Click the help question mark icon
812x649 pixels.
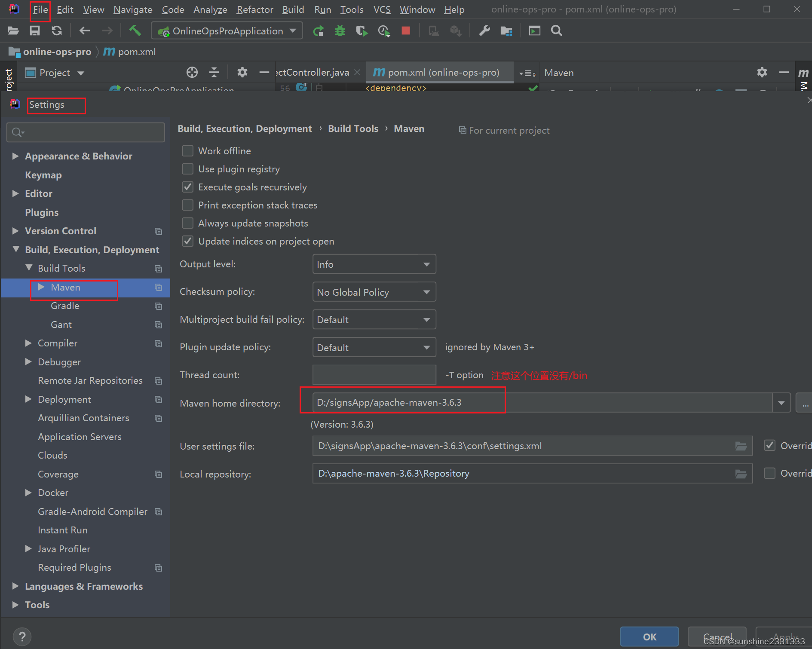tap(22, 637)
